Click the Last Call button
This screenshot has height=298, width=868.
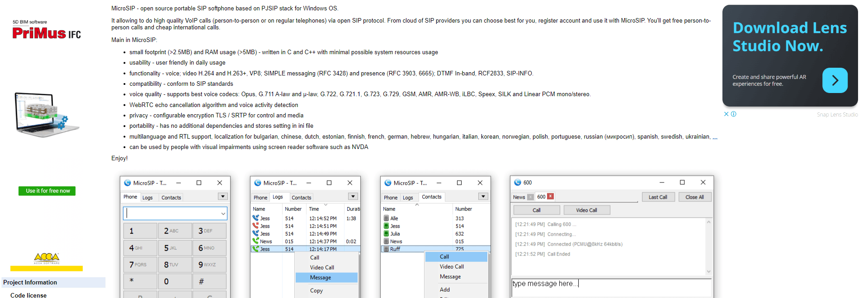pyautogui.click(x=658, y=197)
